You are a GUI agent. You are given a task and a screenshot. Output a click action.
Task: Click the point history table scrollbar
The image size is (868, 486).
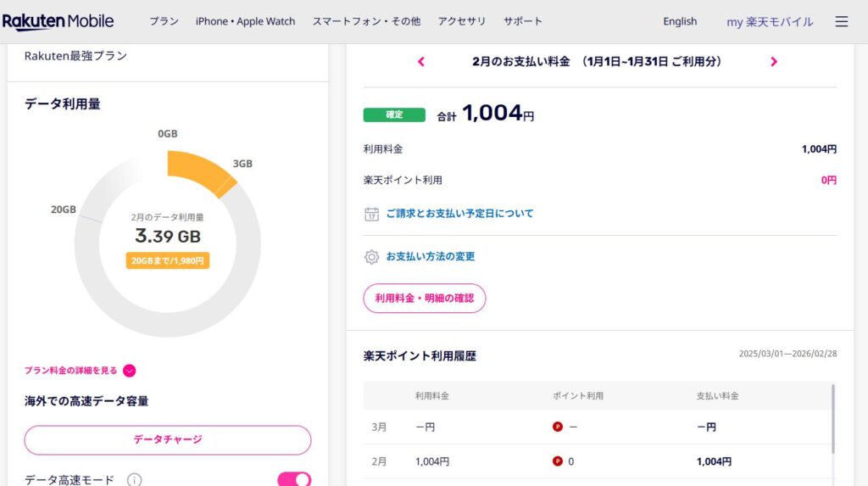[x=833, y=418]
